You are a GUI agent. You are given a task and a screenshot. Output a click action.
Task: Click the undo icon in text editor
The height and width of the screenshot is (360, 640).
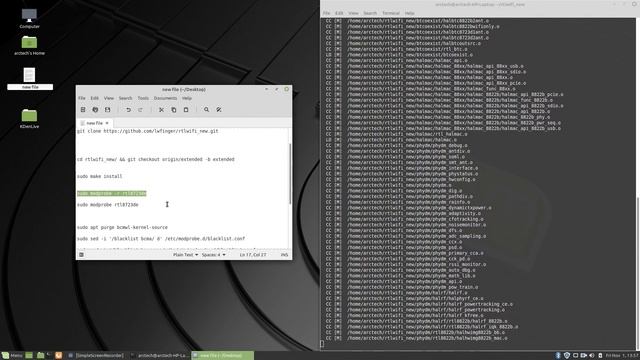(x=128, y=109)
